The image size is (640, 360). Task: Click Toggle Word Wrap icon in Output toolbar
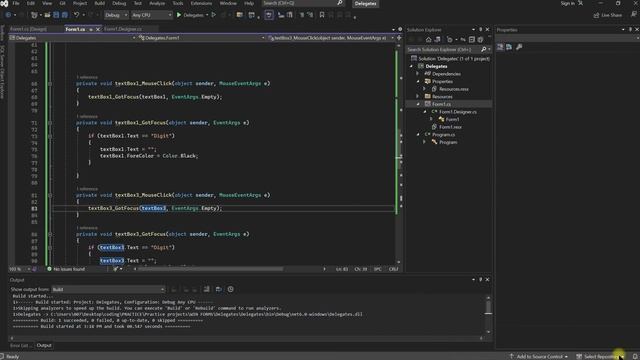point(218,289)
